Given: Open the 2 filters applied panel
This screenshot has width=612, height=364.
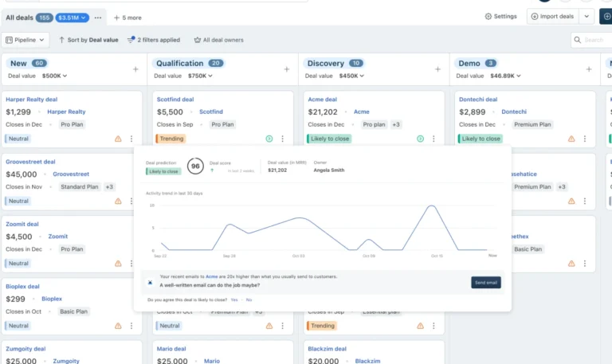Looking at the screenshot, I should click(154, 40).
